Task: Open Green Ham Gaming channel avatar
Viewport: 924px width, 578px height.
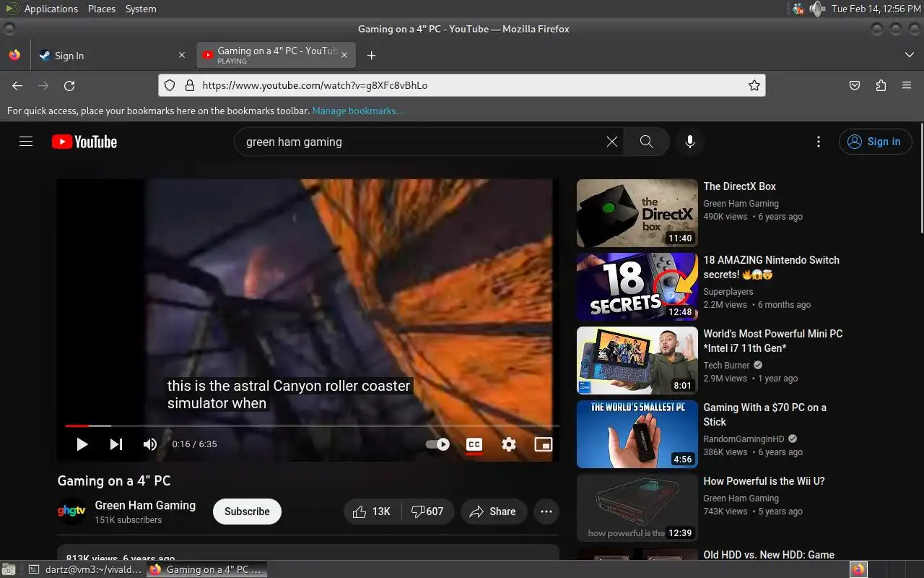Action: [x=72, y=512]
